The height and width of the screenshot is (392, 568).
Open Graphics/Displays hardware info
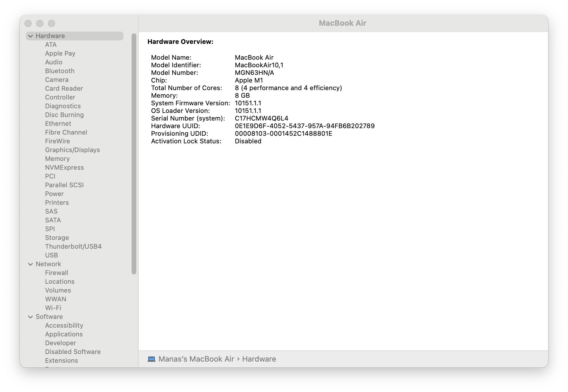pos(72,150)
